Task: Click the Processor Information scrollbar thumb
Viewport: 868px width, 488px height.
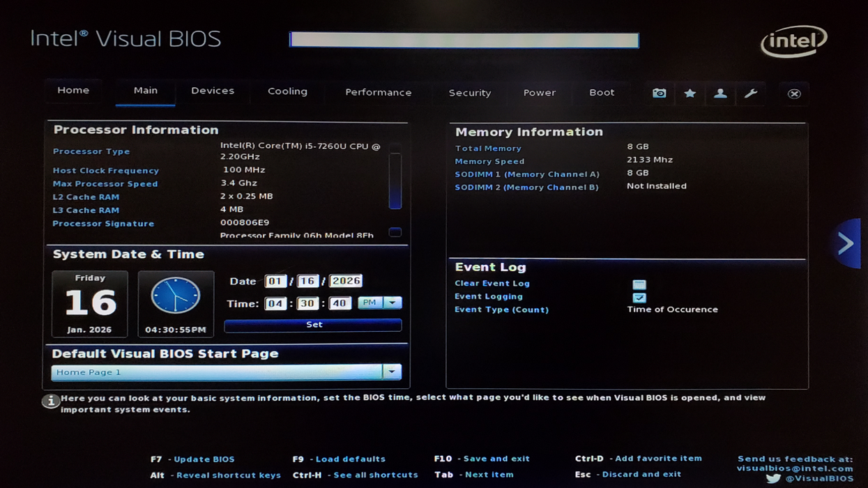Action: [395, 181]
